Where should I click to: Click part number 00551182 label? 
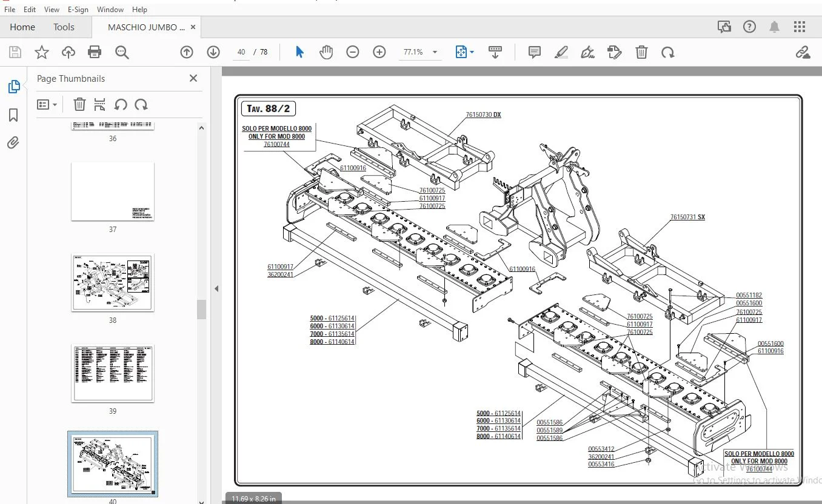pos(749,295)
